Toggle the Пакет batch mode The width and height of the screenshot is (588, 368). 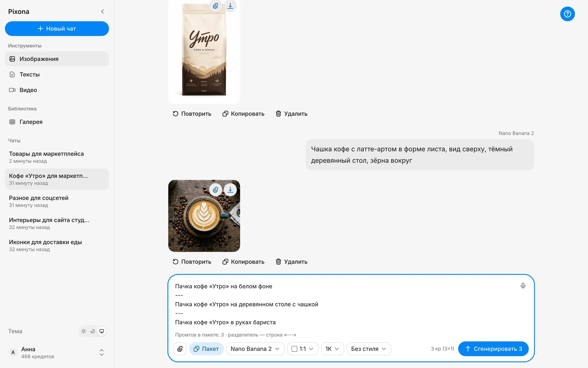tap(206, 349)
